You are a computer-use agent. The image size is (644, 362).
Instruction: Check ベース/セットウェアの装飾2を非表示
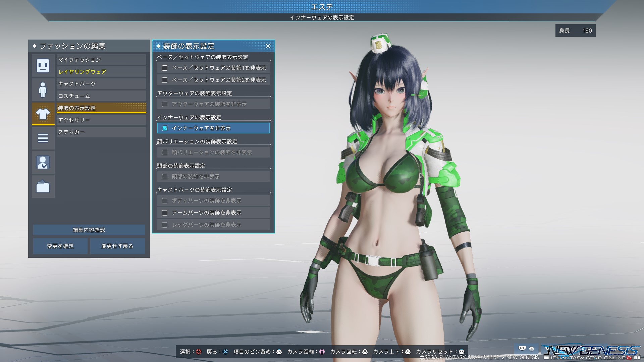click(x=165, y=80)
